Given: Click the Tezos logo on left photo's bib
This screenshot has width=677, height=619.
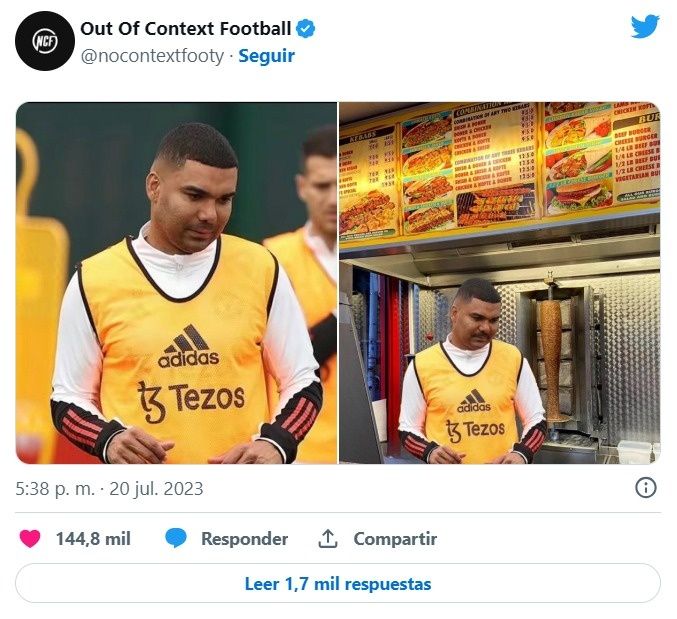Looking at the screenshot, I should (x=190, y=398).
